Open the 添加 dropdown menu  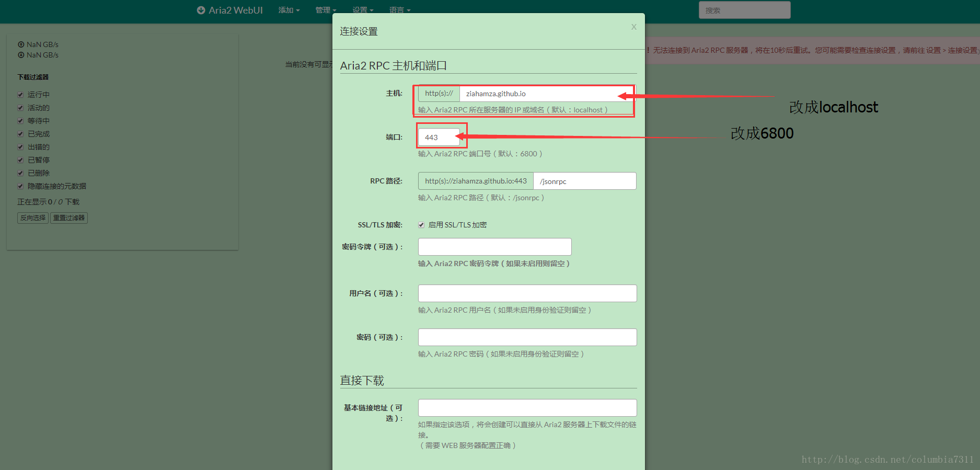pyautogui.click(x=289, y=10)
